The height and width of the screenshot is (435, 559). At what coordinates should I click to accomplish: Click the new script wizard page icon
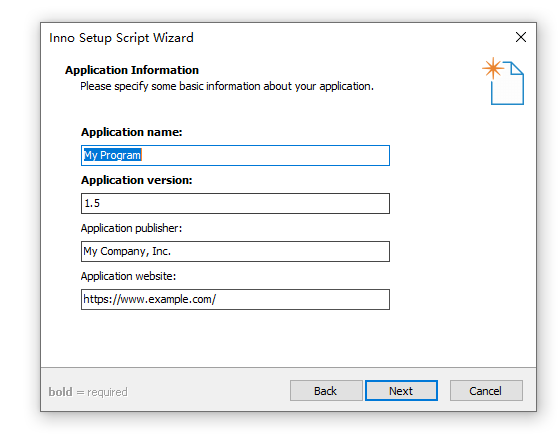[503, 81]
